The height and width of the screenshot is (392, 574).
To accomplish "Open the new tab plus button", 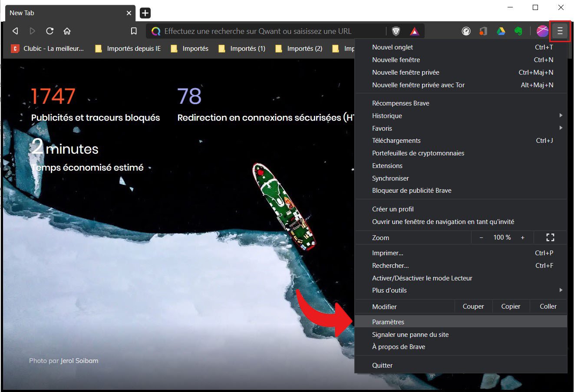I will click(145, 13).
